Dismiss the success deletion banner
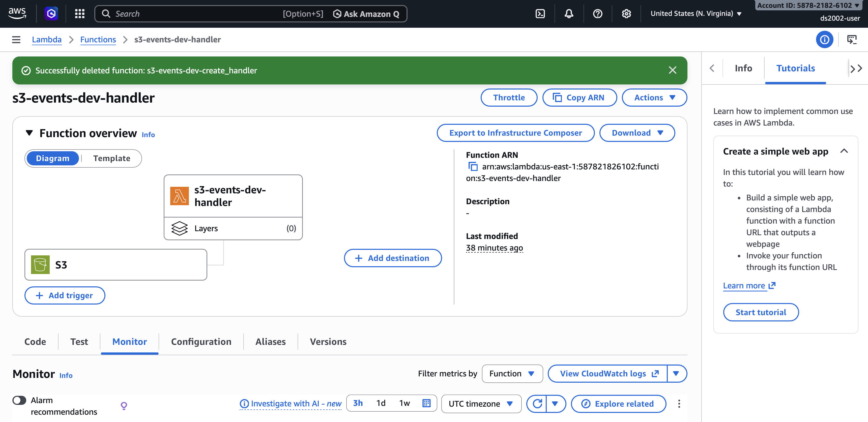The height and width of the screenshot is (422, 868). [x=672, y=70]
